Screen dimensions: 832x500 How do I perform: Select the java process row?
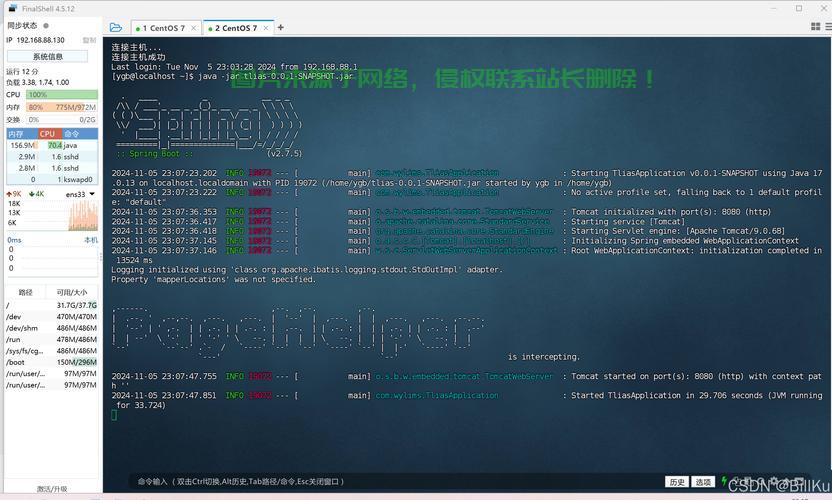52,145
